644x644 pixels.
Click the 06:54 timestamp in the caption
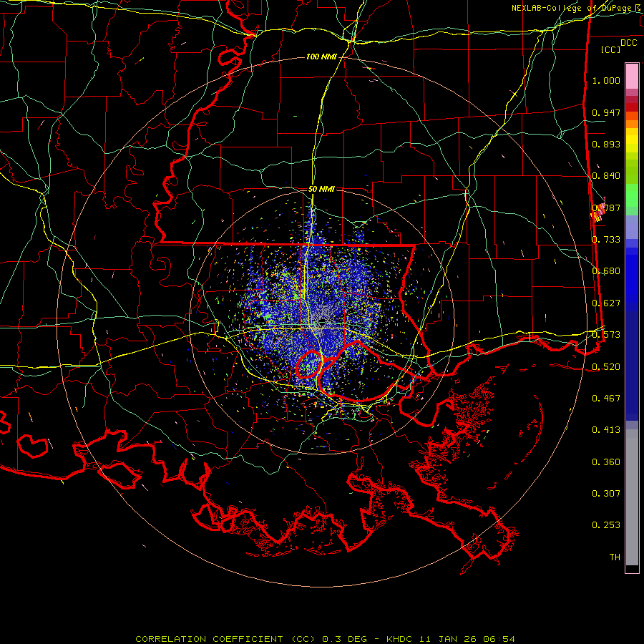click(x=499, y=639)
